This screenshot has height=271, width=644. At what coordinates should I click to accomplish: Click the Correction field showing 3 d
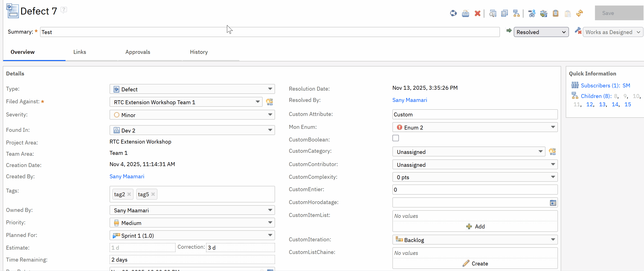pos(240,248)
